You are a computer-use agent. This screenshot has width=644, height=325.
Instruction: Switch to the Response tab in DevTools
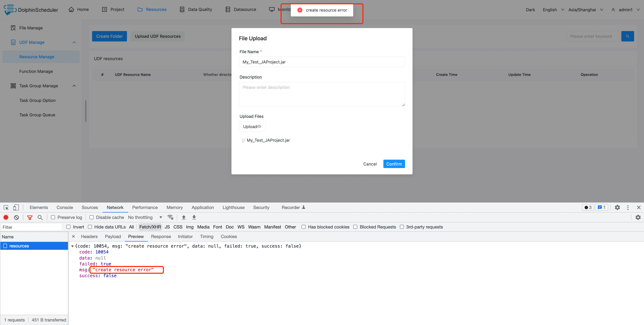coord(161,236)
